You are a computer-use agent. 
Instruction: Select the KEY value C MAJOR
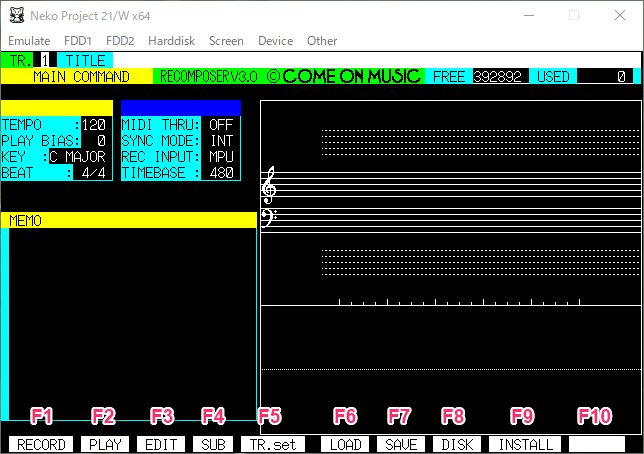[77, 157]
